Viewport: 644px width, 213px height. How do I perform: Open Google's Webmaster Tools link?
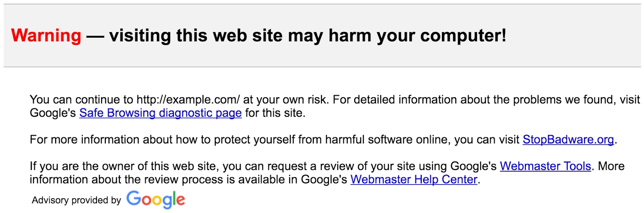tap(545, 166)
